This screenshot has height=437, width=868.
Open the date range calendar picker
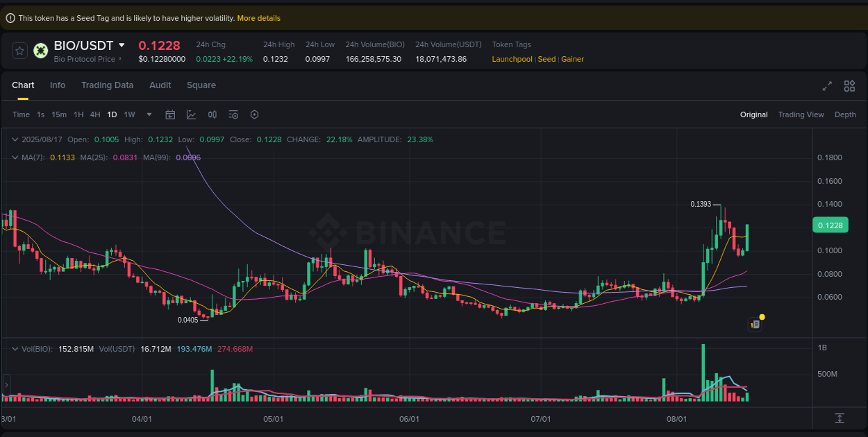coord(170,114)
